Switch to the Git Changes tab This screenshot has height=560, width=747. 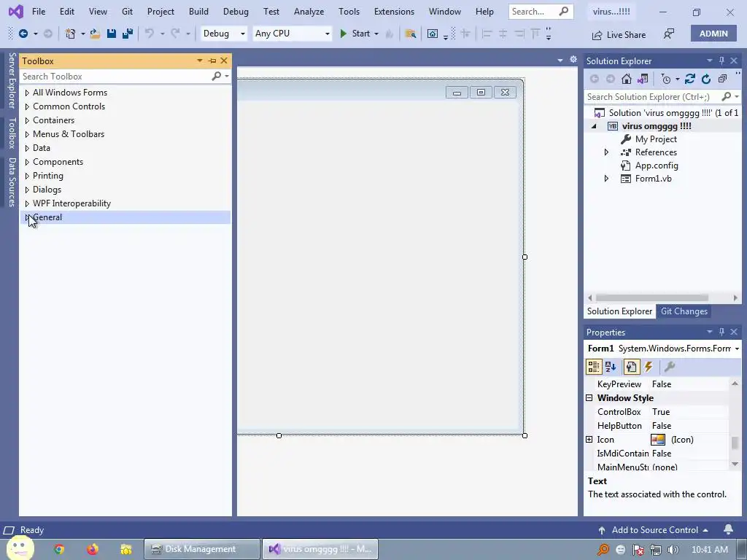point(684,311)
